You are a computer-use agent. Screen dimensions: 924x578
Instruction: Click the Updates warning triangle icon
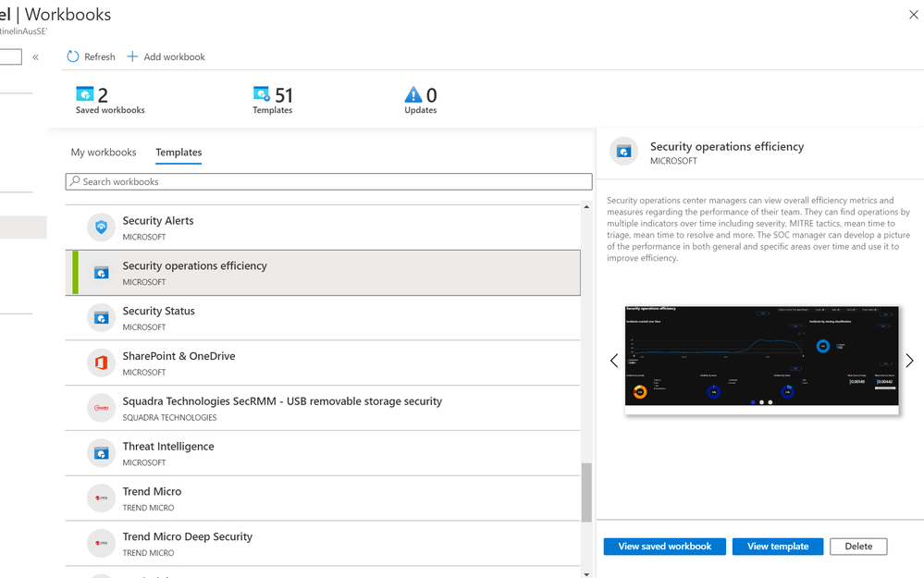(x=413, y=94)
